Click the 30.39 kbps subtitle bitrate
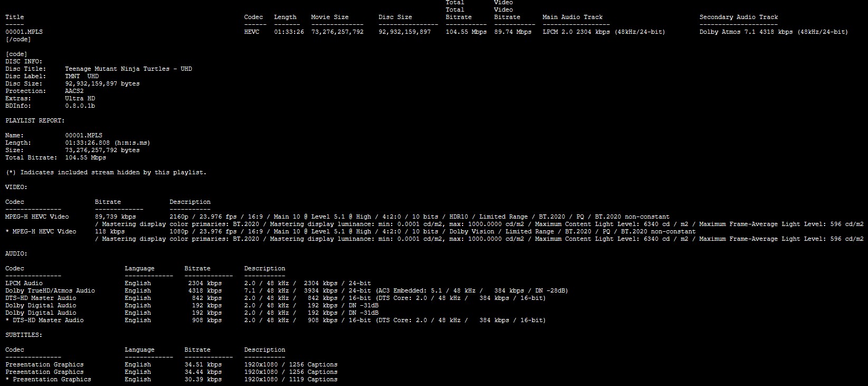The width and height of the screenshot is (868, 386). pos(203,379)
